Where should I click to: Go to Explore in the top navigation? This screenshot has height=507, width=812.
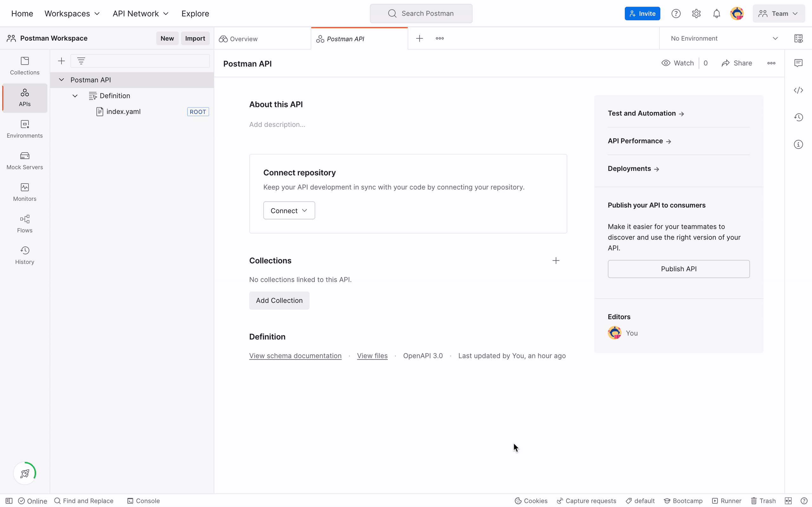tap(195, 13)
